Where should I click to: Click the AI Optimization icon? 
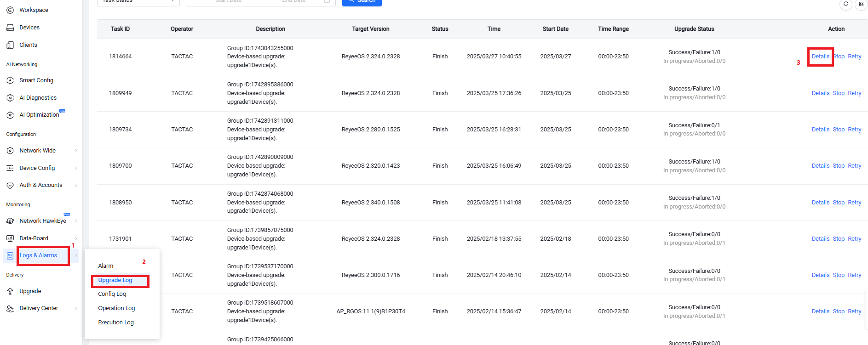[x=10, y=115]
